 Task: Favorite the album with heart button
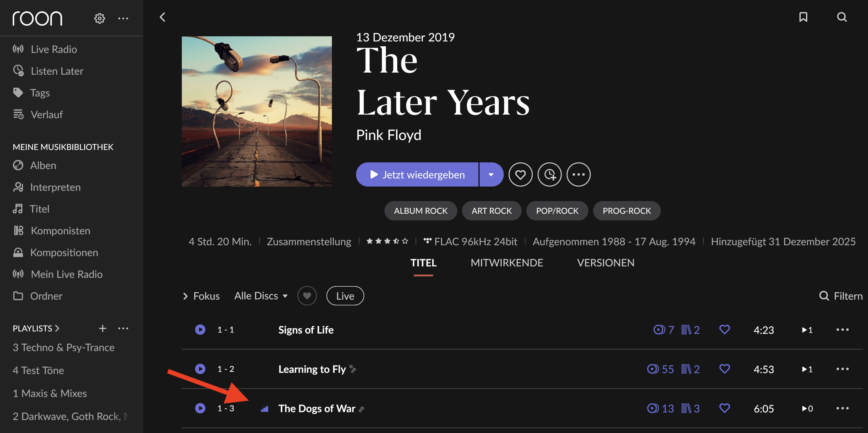521,175
